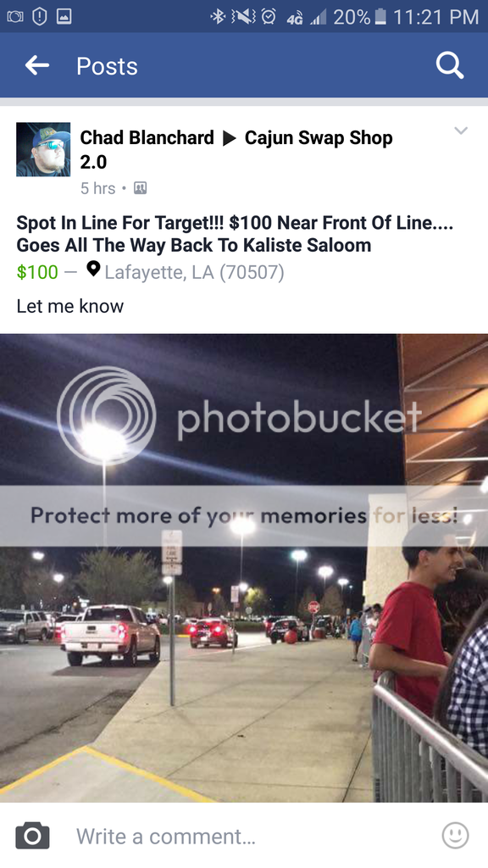Tap the location pin icon by Lafayette
This screenshot has width=488, height=868.
click(93, 270)
